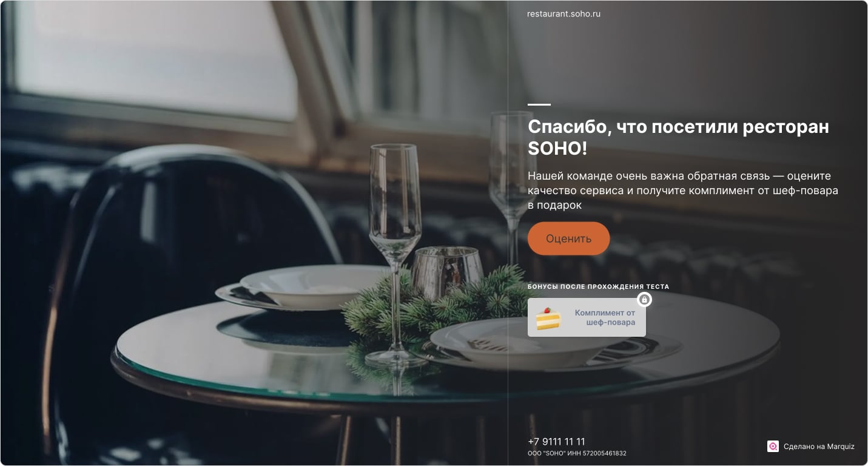Click the orange Оценить button
Viewport: 868px width, 466px height.
click(x=568, y=238)
